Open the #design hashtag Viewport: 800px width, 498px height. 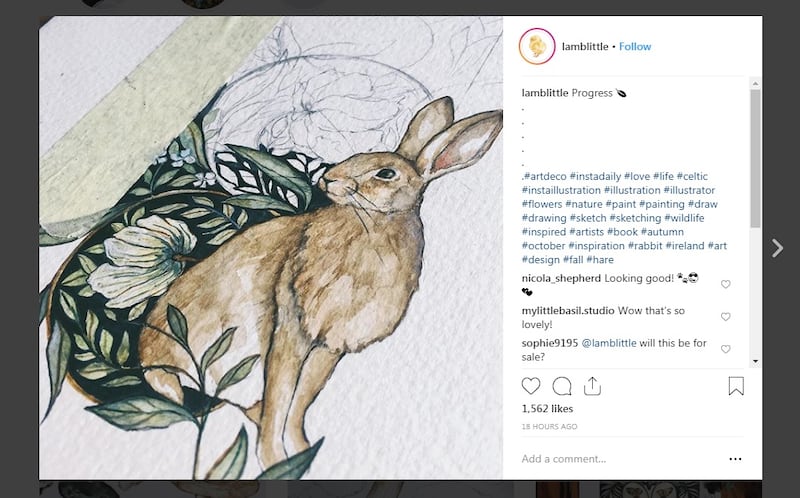pyautogui.click(x=540, y=259)
